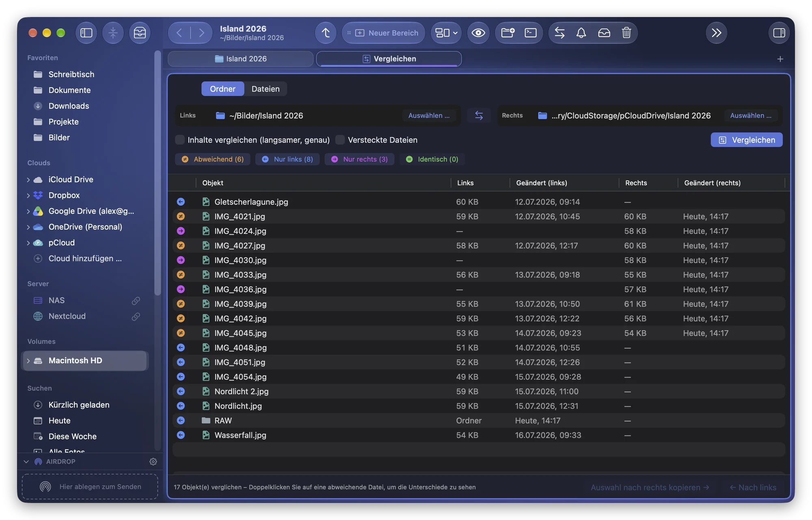Open terminal toolbar icon
The image size is (812, 520).
[531, 33]
